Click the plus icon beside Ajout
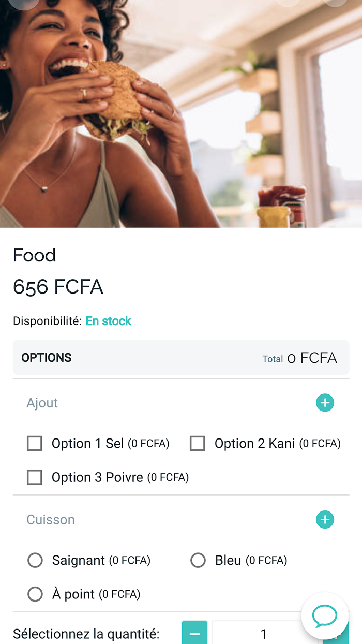 point(325,403)
